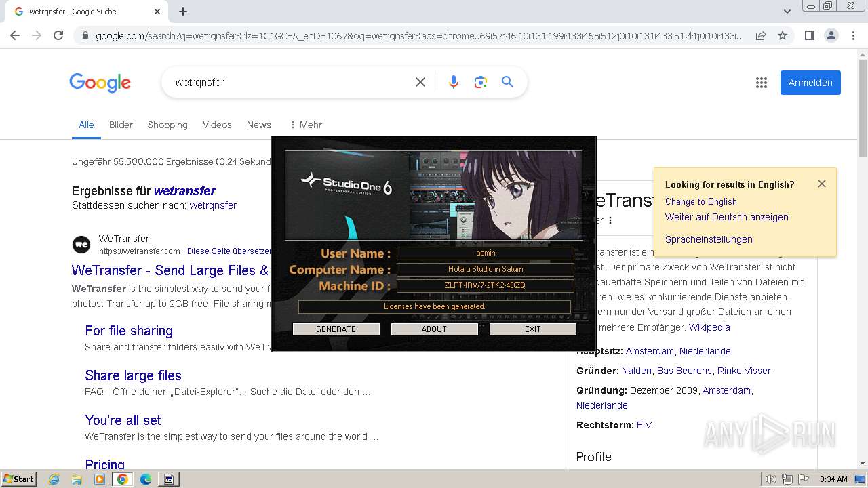
Task: Start voice search with the microphone icon
Action: click(454, 82)
